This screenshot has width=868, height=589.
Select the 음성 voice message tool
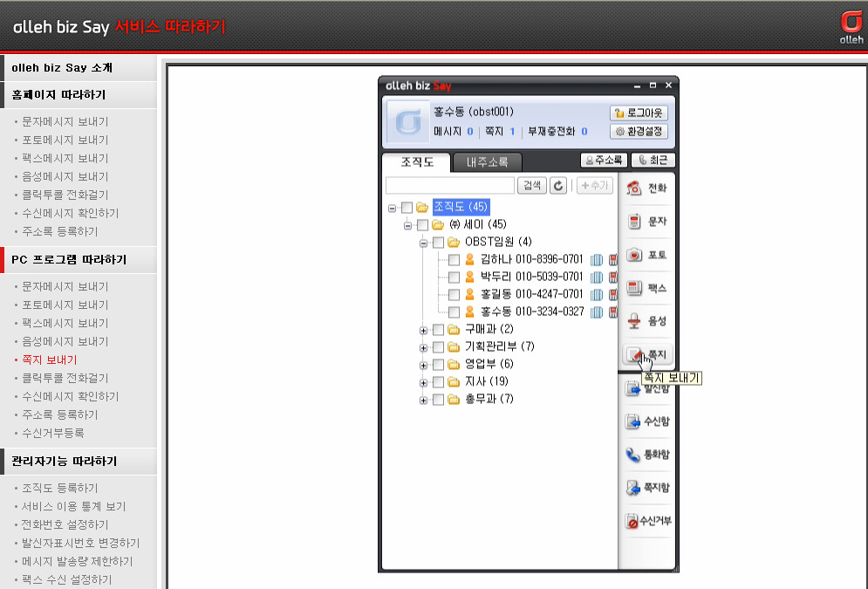pyautogui.click(x=646, y=321)
